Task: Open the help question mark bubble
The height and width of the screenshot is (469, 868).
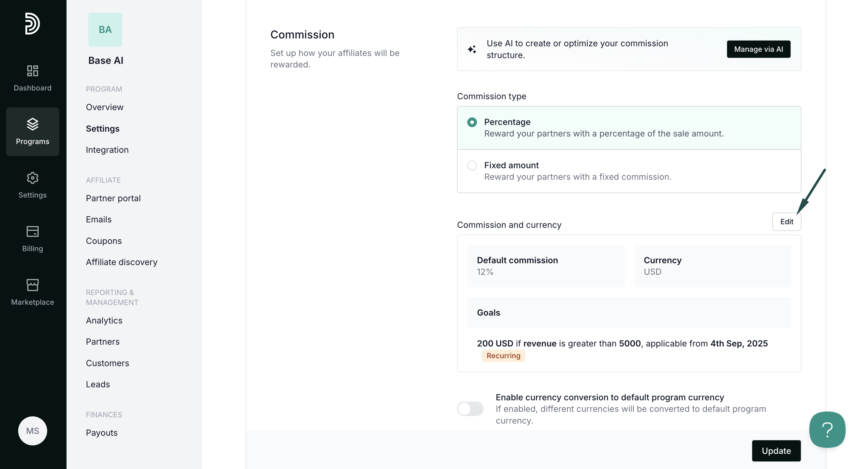Action: pos(827,430)
